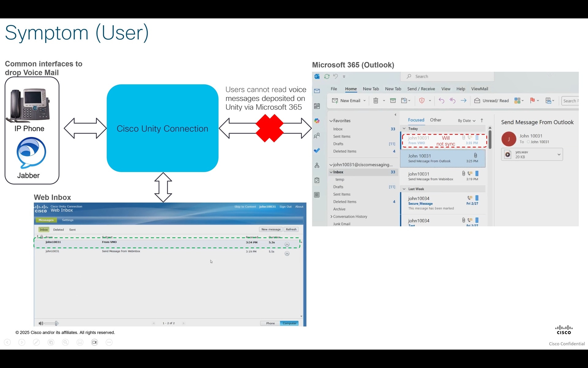Click the Reply All arrow icon
This screenshot has height=368, width=588.
pyautogui.click(x=452, y=101)
